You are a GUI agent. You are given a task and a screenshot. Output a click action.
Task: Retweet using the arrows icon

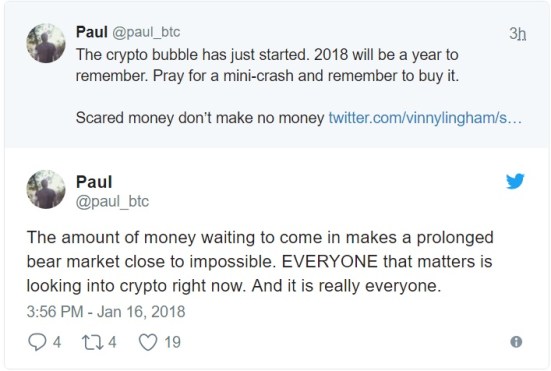click(93, 342)
